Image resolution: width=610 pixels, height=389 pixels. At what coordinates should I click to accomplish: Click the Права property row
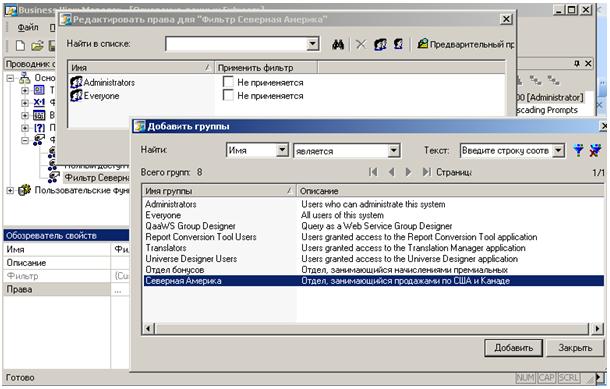(66, 289)
